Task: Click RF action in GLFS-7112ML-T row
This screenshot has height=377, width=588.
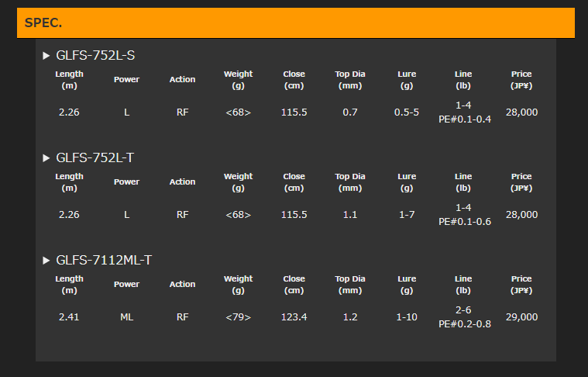Action: 182,317
